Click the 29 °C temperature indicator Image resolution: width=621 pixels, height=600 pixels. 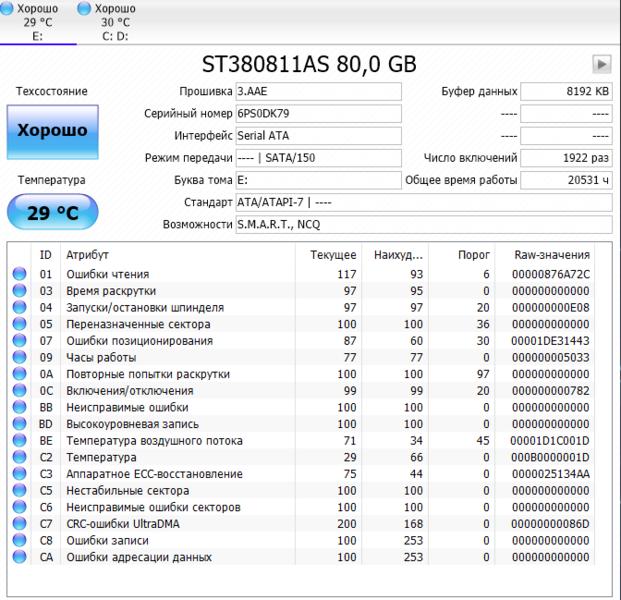(x=53, y=212)
